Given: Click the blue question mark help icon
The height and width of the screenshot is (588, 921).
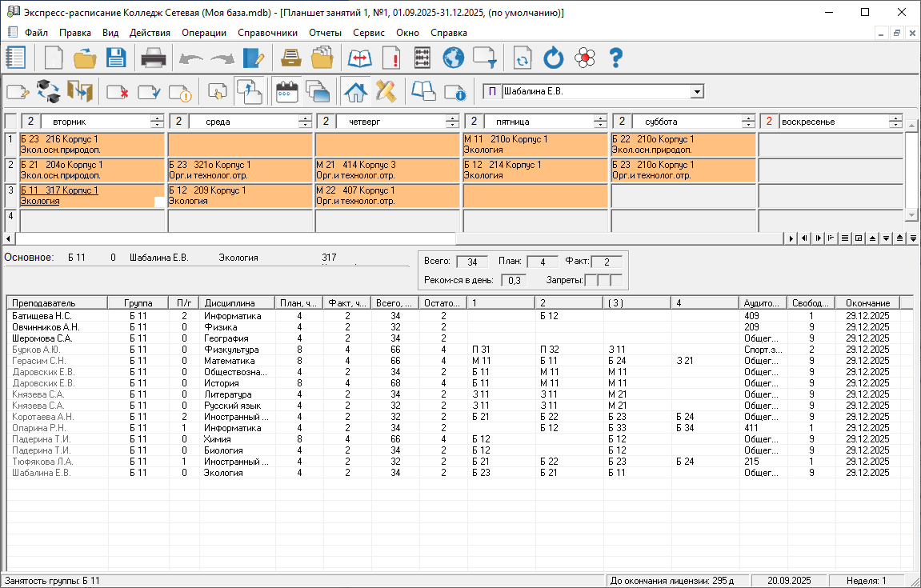Looking at the screenshot, I should [615, 58].
